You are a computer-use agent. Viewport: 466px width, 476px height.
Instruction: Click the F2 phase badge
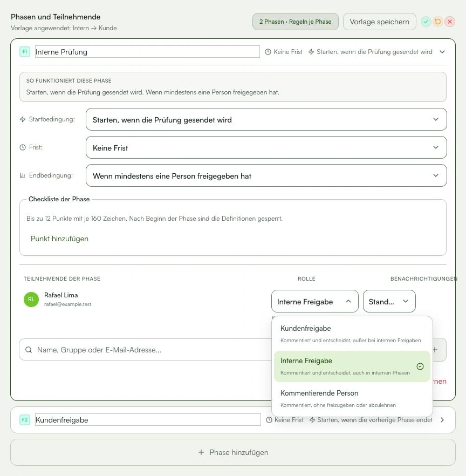[25, 420]
